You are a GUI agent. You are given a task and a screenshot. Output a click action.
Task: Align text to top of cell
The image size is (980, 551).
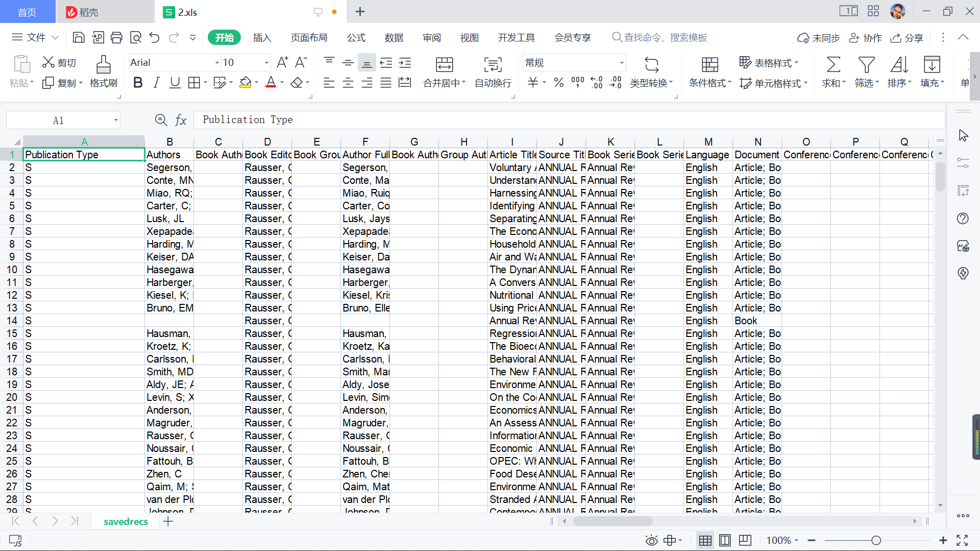click(329, 62)
